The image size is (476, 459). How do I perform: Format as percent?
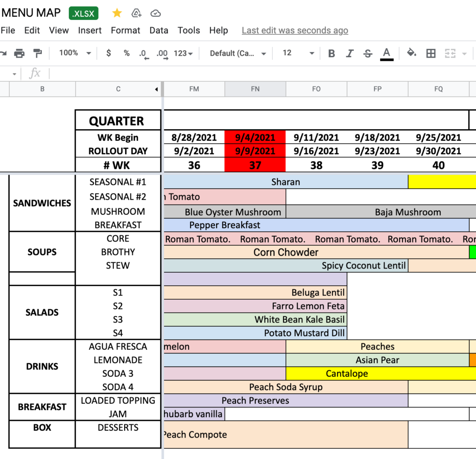coord(126,53)
